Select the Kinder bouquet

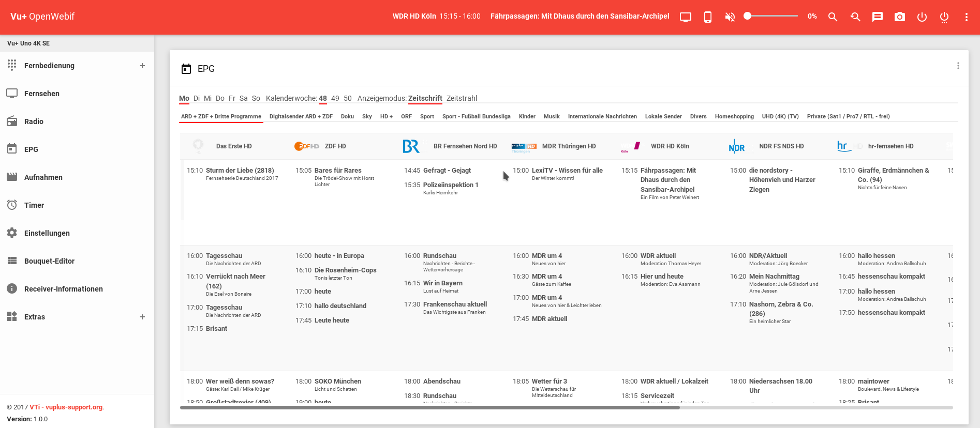pos(527,116)
